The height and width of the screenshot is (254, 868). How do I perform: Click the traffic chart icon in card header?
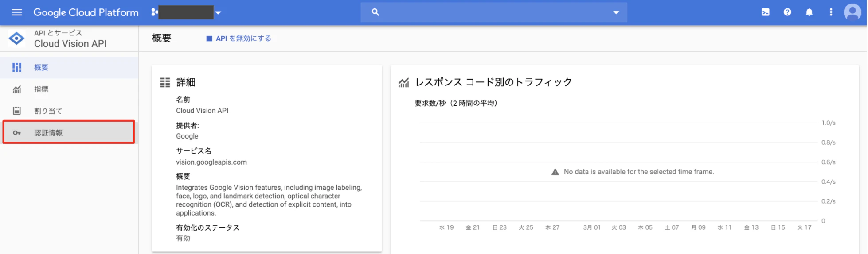click(x=403, y=82)
